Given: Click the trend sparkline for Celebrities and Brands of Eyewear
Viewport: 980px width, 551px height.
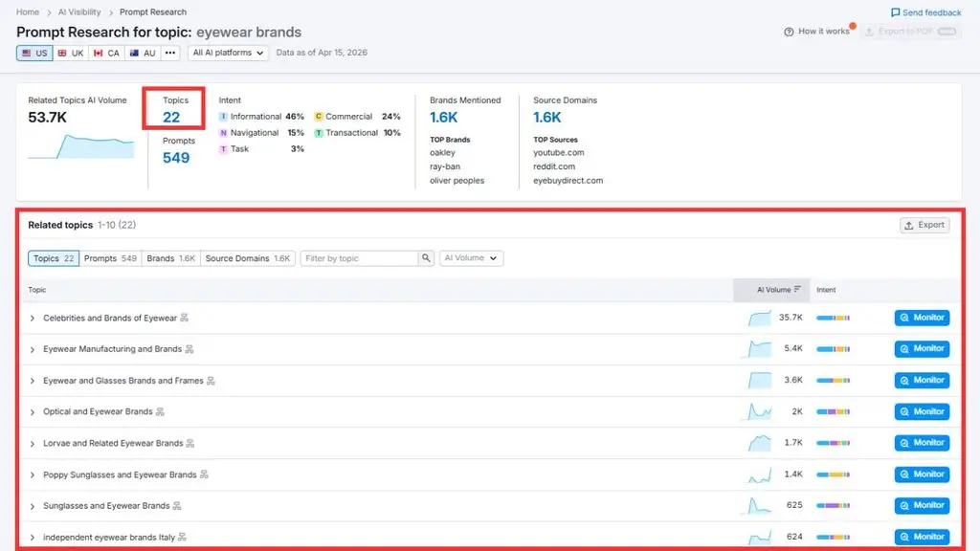Looking at the screenshot, I should pyautogui.click(x=760, y=318).
